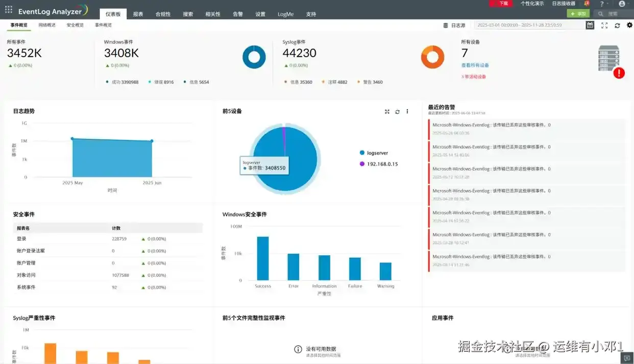
Task: Open 查看所有设备 link
Action: click(x=475, y=65)
